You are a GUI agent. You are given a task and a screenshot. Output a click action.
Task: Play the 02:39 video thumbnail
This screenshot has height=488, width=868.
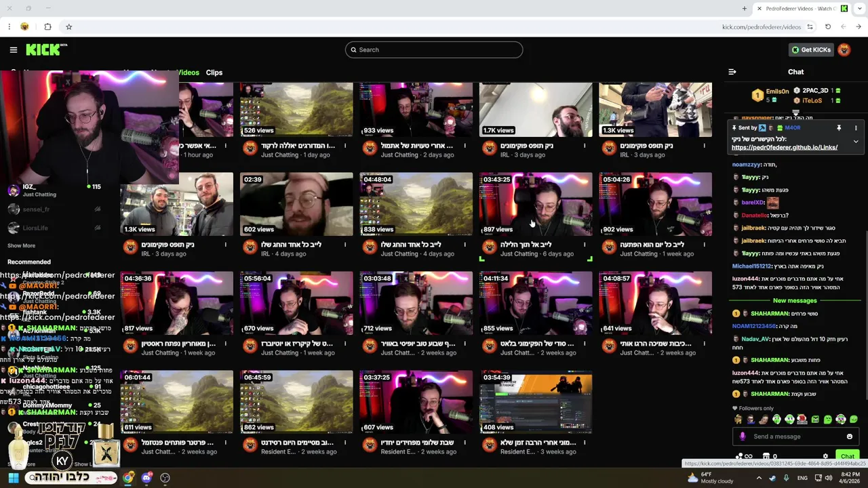296,204
